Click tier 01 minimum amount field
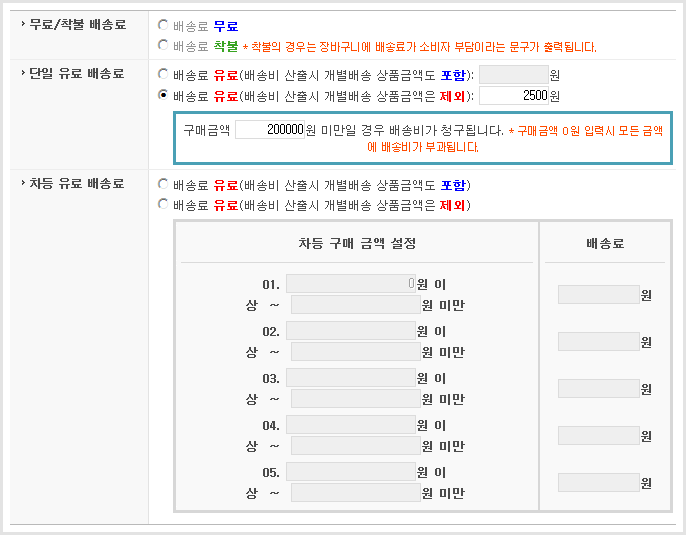686x535 pixels. [350, 284]
